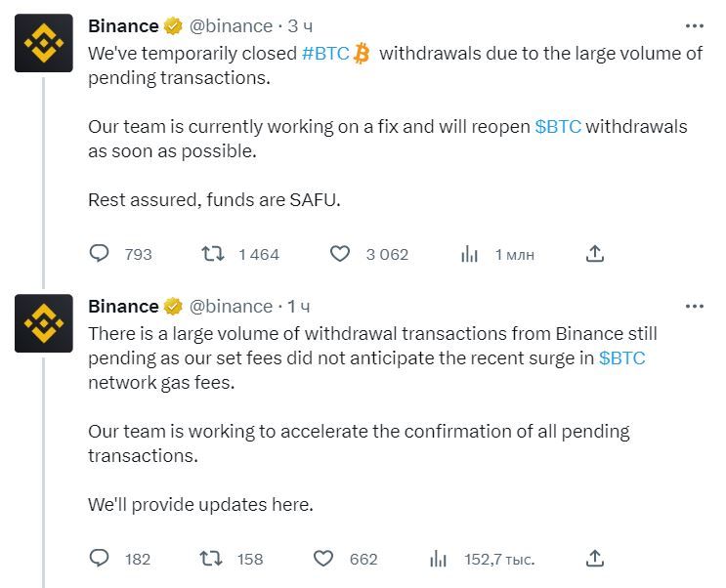Reply to the BTC withdrawals closed tweet

(x=99, y=254)
